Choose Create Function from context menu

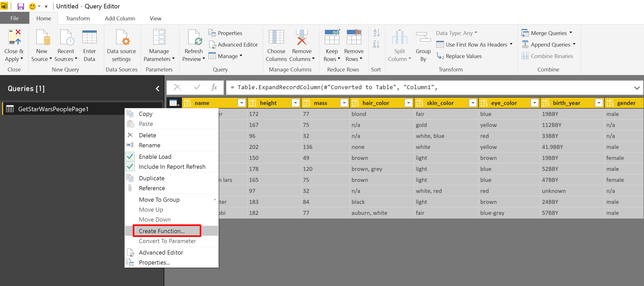tap(162, 231)
